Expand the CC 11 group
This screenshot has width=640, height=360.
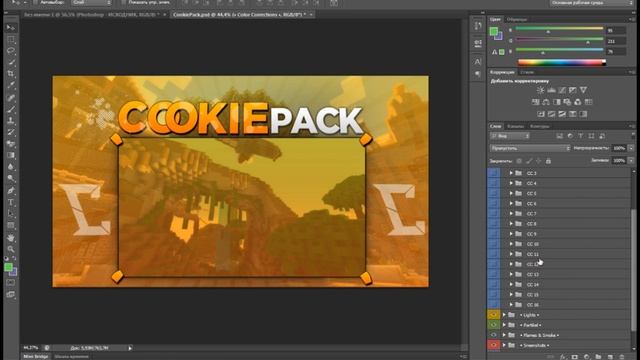(x=511, y=254)
